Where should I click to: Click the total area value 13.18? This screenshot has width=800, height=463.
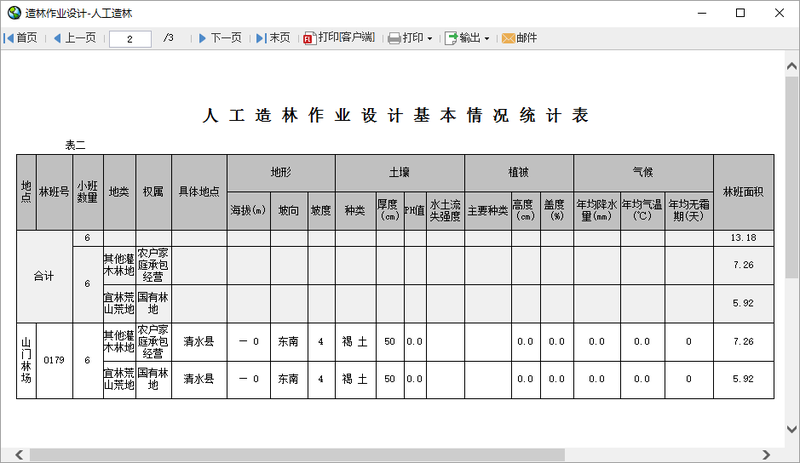(x=743, y=238)
